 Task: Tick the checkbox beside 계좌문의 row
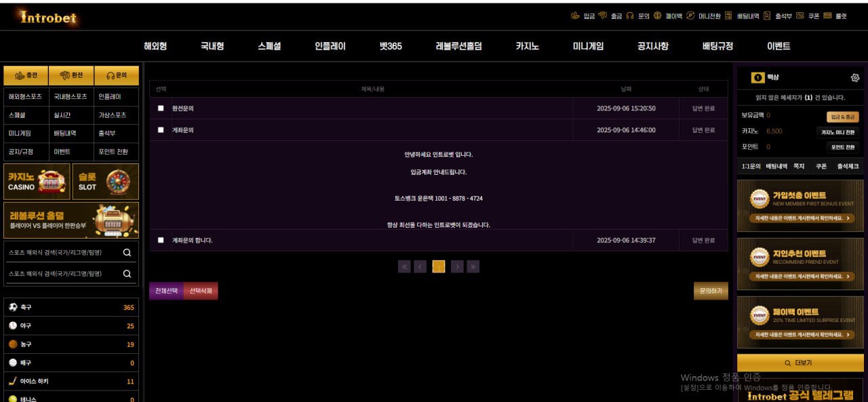[x=161, y=130]
